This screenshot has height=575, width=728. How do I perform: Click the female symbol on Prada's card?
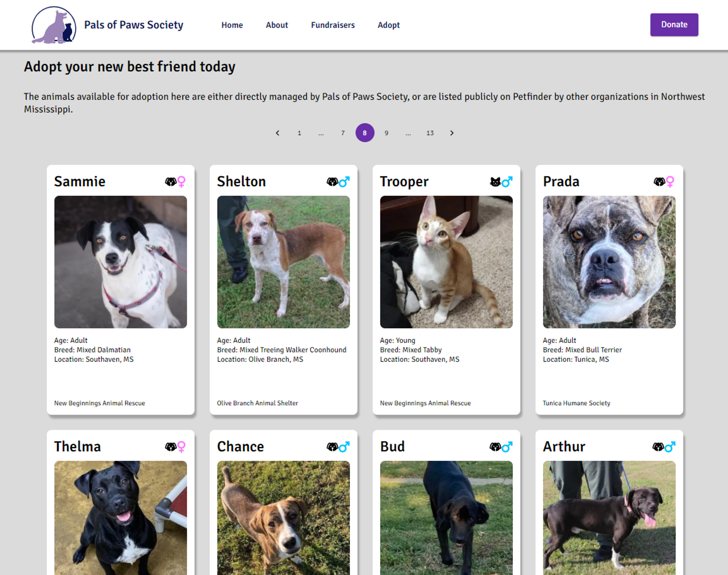670,182
